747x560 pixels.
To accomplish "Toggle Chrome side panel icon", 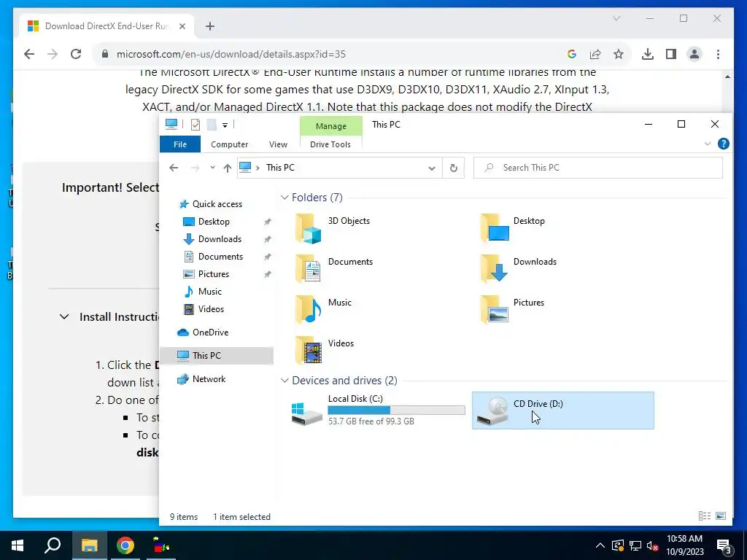I will 671,54.
